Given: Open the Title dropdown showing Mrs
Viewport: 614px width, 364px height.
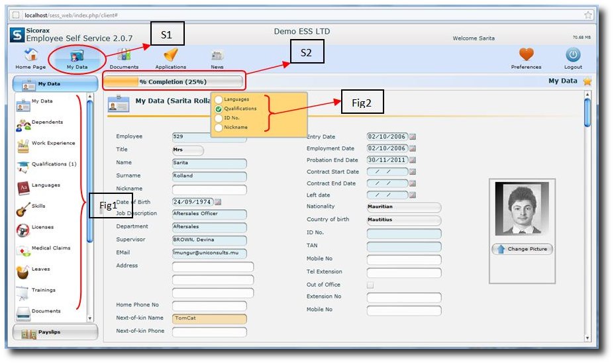Looking at the screenshot, I should 187,150.
